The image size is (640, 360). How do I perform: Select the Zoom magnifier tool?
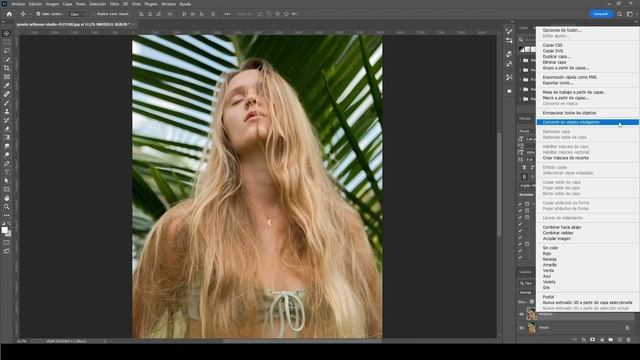7,207
